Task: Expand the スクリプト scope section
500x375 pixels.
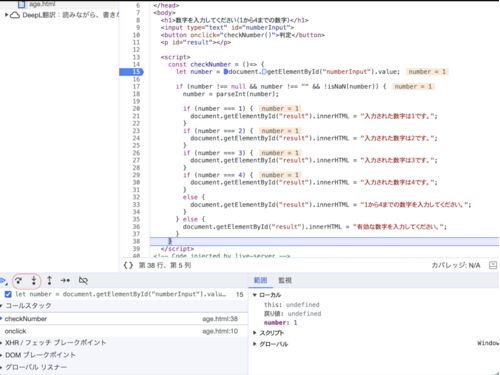Action: [255, 333]
